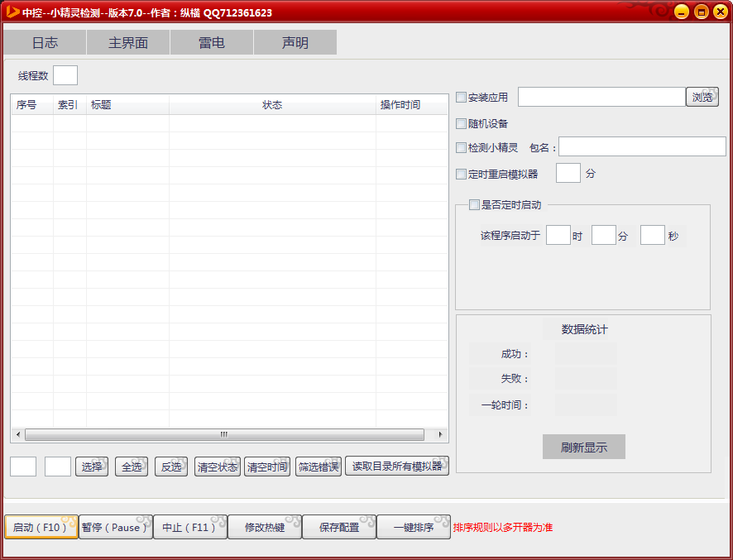Click the app logo icon in title bar
Viewport: 733px width, 560px height.
(x=12, y=12)
